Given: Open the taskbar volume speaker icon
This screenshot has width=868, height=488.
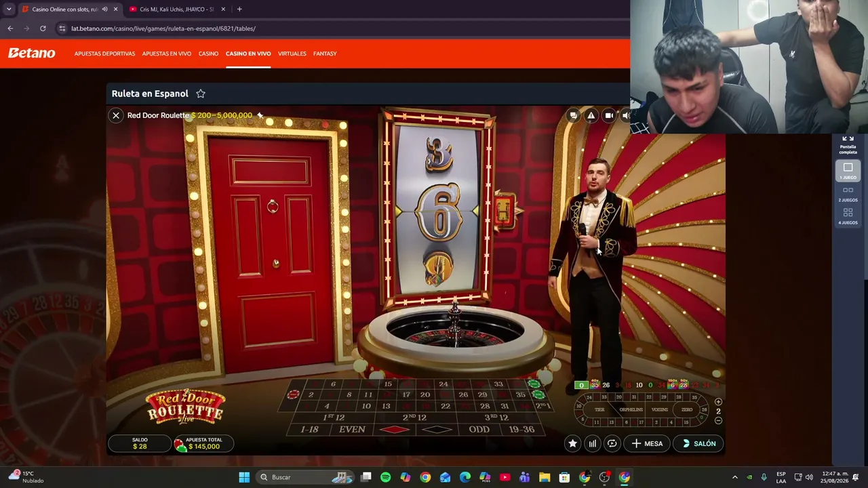Looking at the screenshot, I should click(809, 477).
